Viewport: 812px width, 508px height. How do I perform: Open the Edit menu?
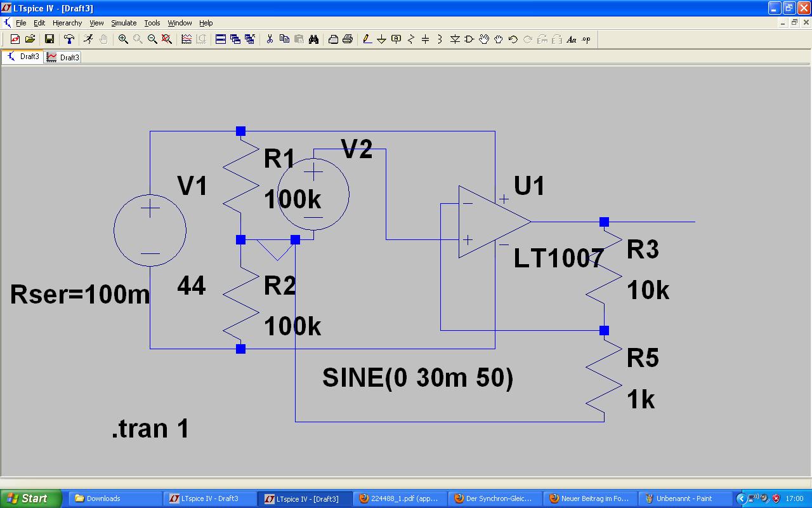(39, 23)
